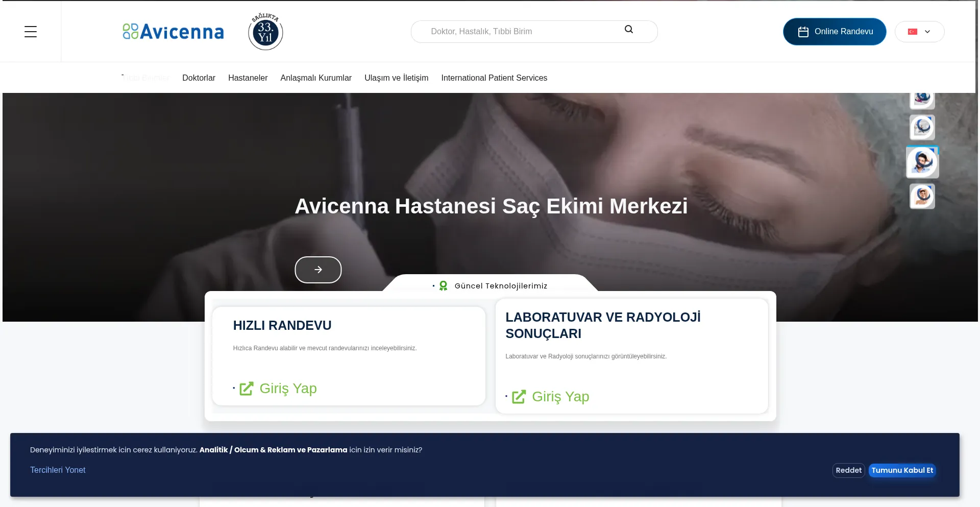
Task: Select the highlighted bearded man slide thumbnail
Action: pos(922,162)
